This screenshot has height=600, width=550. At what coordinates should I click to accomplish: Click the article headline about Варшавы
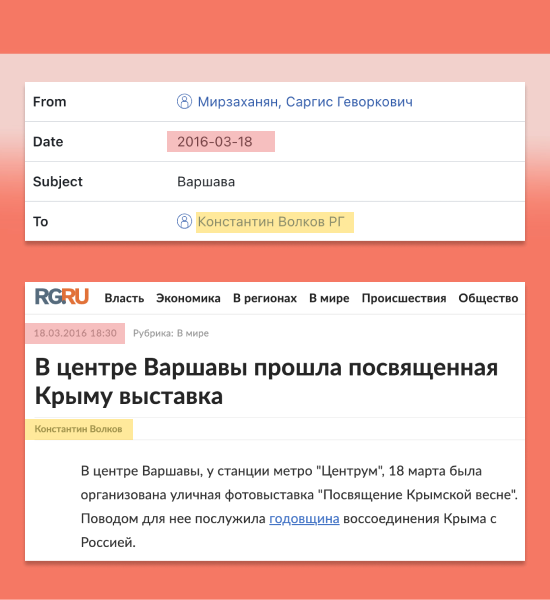(x=266, y=382)
